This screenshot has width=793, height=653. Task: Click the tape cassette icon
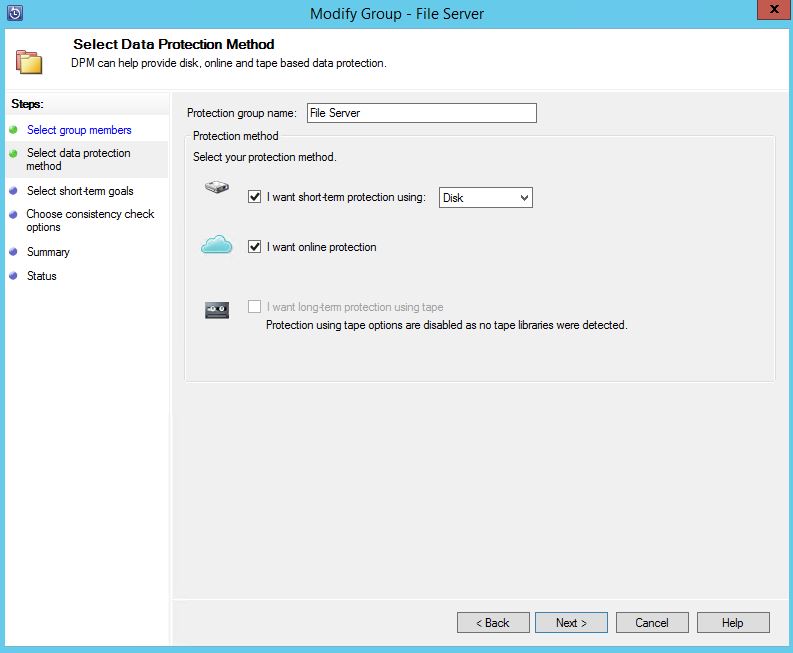[217, 310]
